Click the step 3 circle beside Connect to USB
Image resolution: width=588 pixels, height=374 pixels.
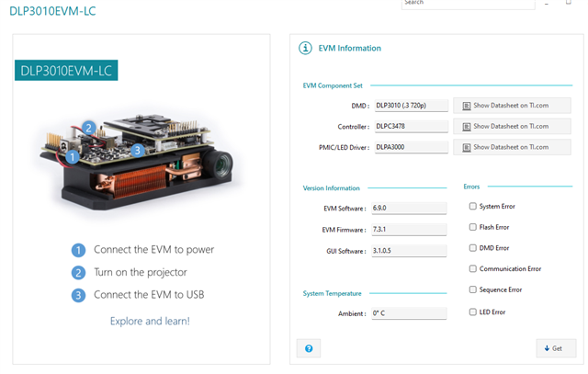[78, 296]
